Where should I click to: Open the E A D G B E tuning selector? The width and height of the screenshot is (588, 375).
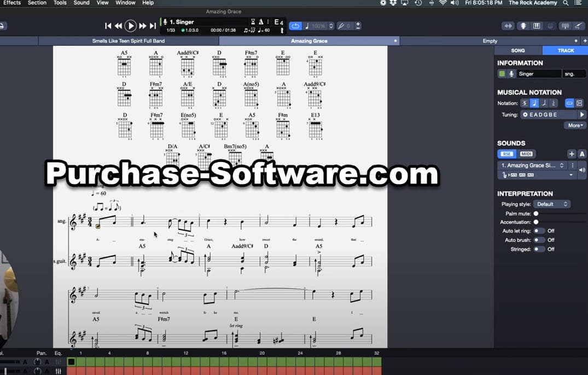point(548,115)
